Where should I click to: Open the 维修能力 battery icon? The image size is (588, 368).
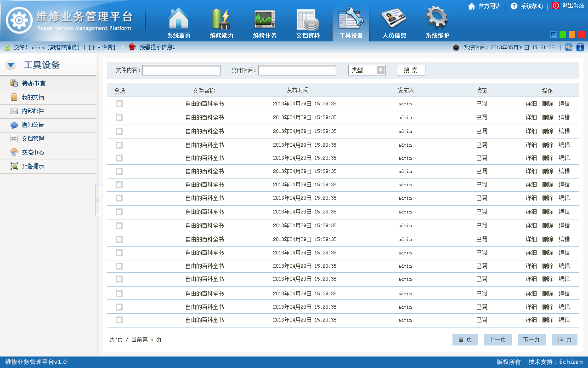pos(221,19)
